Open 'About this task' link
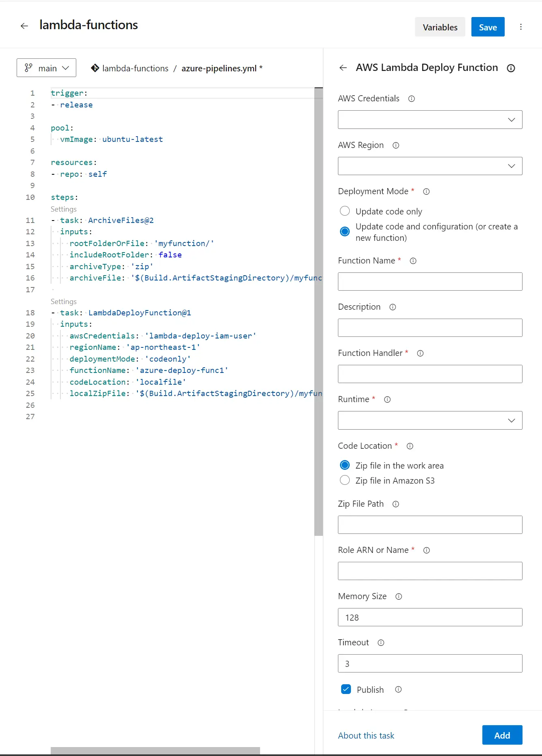 [366, 735]
